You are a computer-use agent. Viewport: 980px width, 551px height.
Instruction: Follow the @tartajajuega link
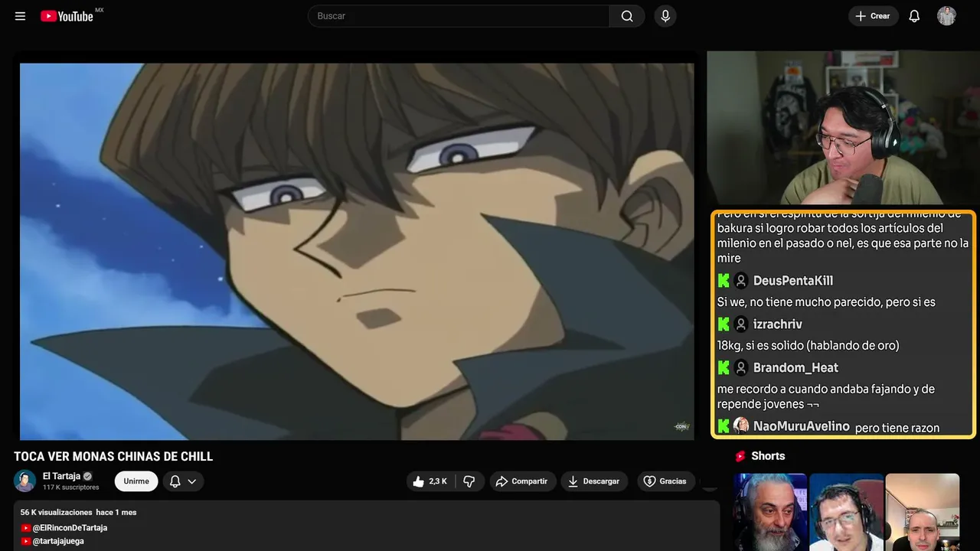tap(58, 541)
